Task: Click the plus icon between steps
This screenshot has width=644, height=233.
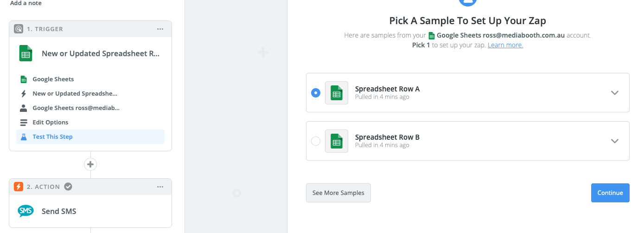Action: tap(90, 164)
